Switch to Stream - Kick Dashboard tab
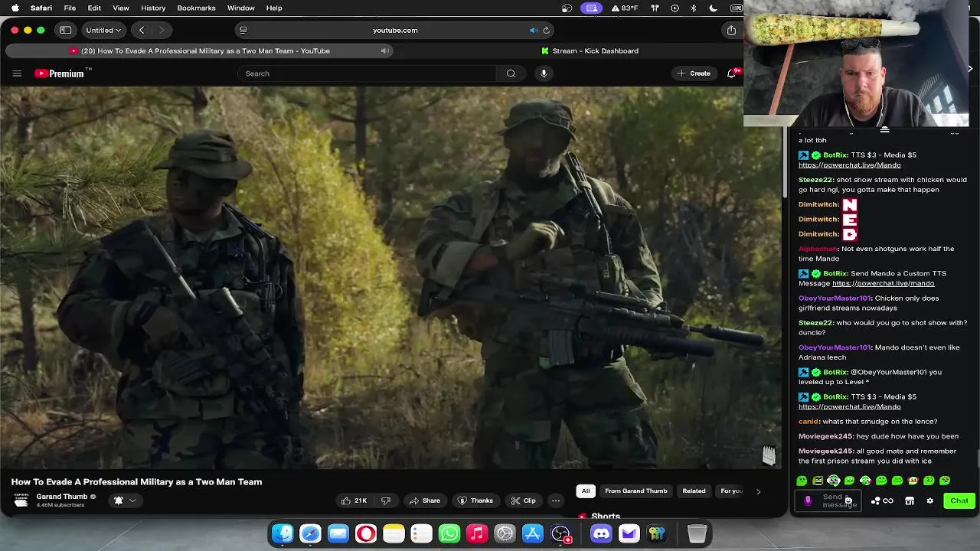This screenshot has height=551, width=980. [590, 51]
